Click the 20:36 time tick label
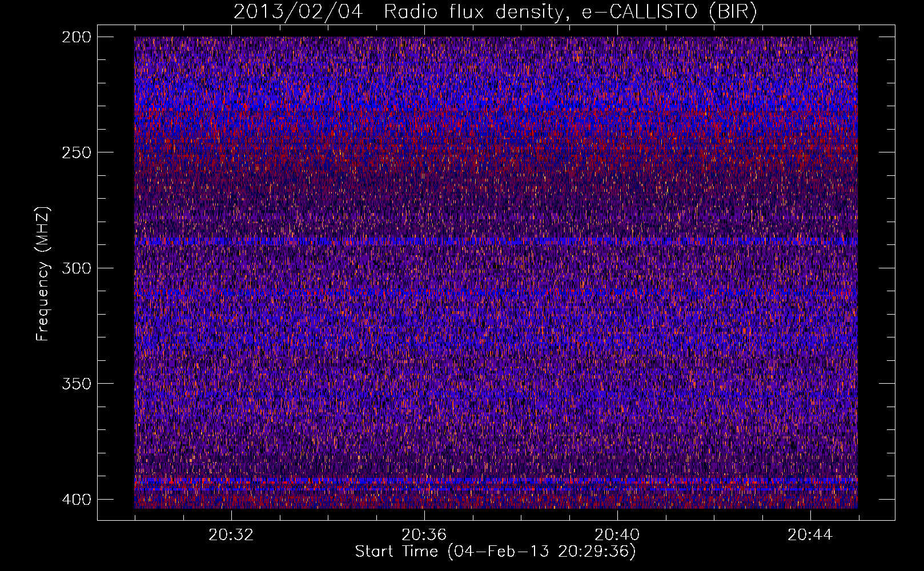924x571 pixels. click(424, 535)
